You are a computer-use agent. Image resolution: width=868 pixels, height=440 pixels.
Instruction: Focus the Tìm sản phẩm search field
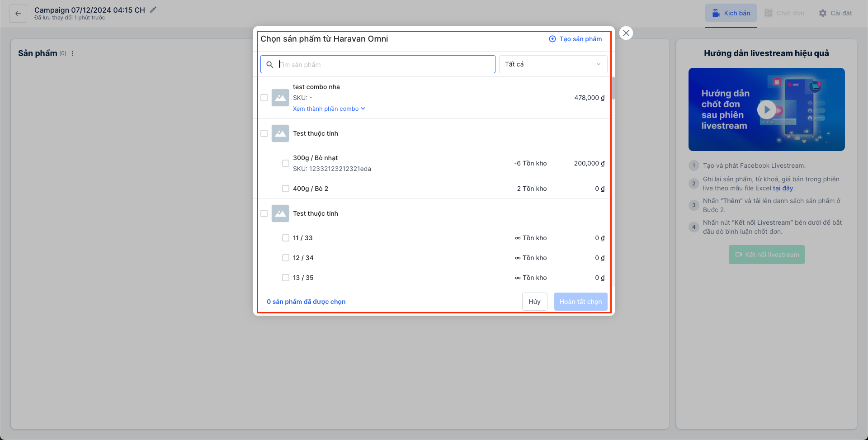tap(384, 65)
